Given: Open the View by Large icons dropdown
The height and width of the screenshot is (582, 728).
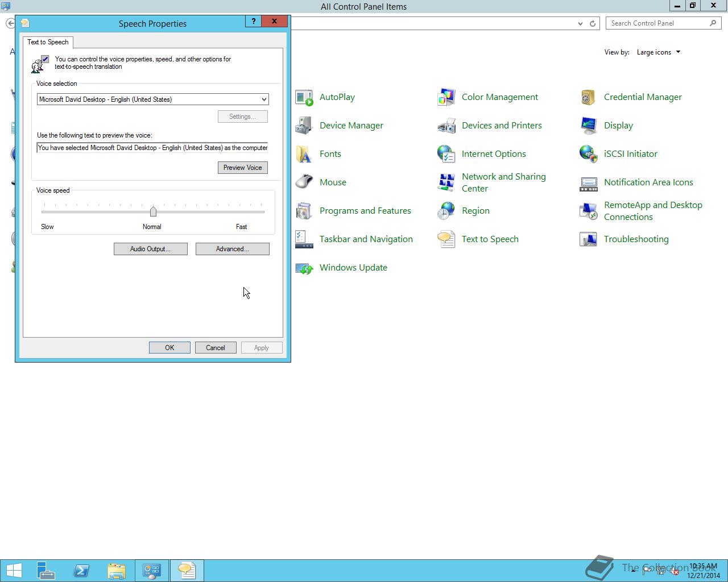Looking at the screenshot, I should pyautogui.click(x=659, y=52).
